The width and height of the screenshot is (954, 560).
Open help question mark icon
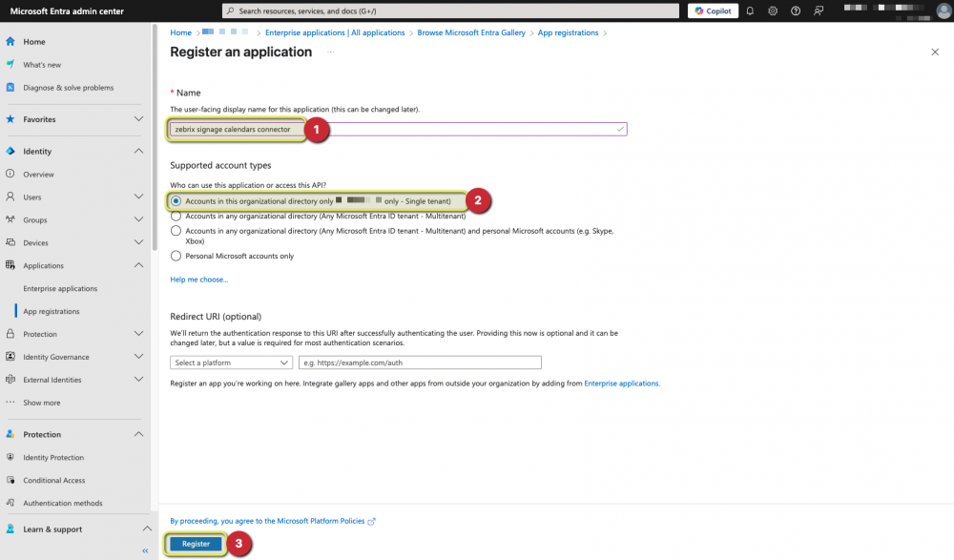[796, 10]
